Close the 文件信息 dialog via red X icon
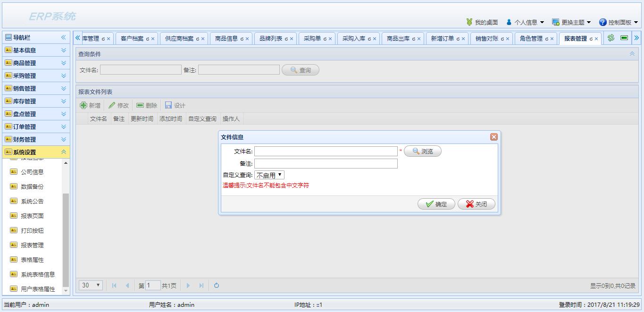The width and height of the screenshot is (644, 312). pos(493,137)
